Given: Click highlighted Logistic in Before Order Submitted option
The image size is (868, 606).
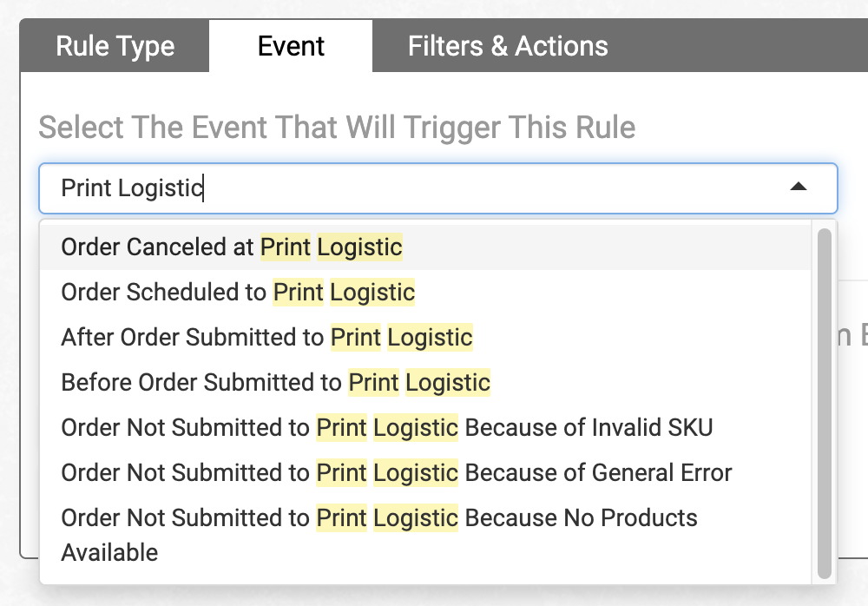Looking at the screenshot, I should 448,383.
